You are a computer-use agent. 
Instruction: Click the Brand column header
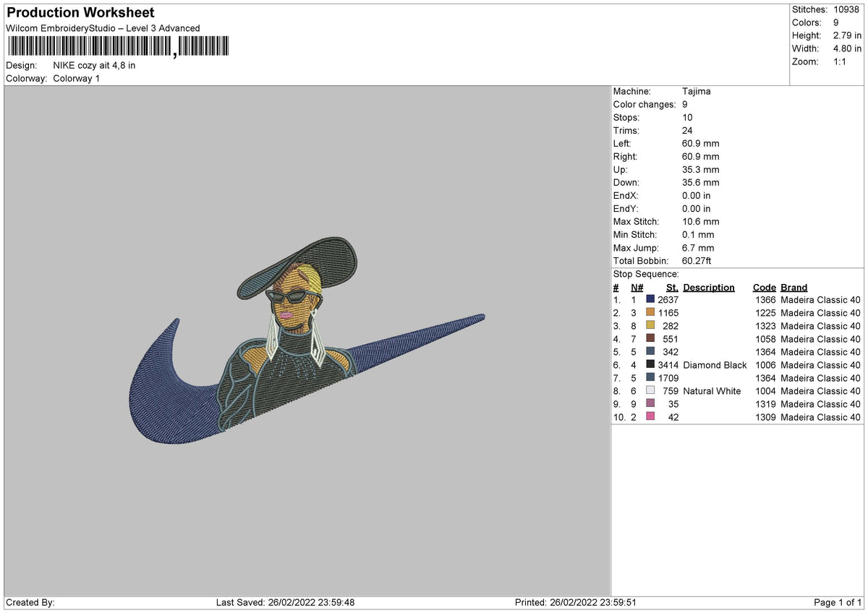pyautogui.click(x=793, y=288)
